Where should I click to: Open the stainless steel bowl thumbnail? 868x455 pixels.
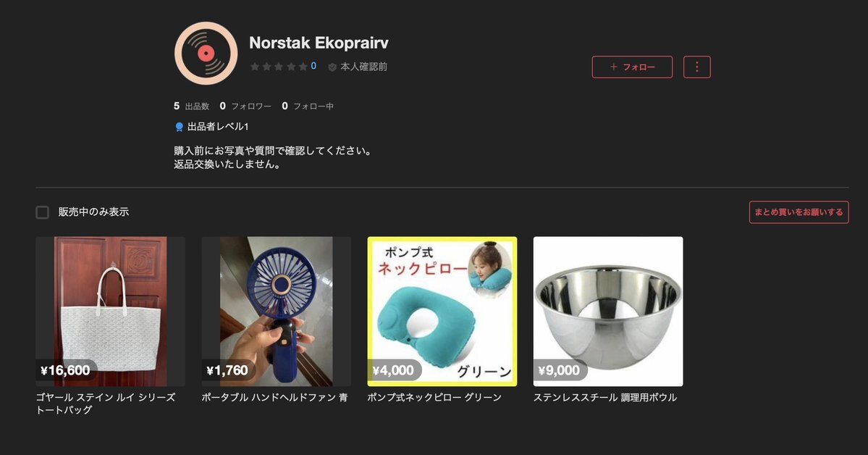pyautogui.click(x=608, y=312)
